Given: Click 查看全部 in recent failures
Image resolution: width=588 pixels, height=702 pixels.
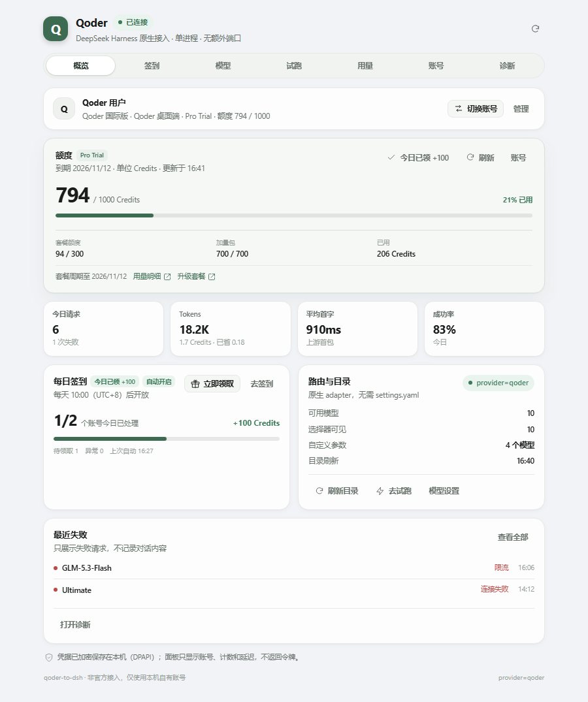Looking at the screenshot, I should (513, 537).
